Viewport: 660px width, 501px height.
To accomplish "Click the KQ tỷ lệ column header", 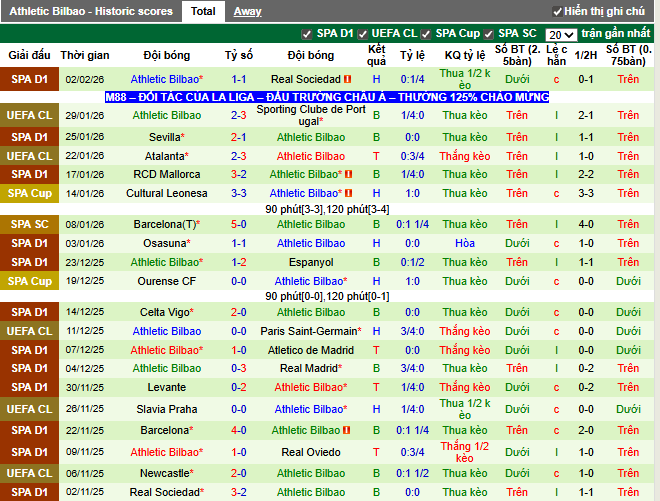I will 465,55.
